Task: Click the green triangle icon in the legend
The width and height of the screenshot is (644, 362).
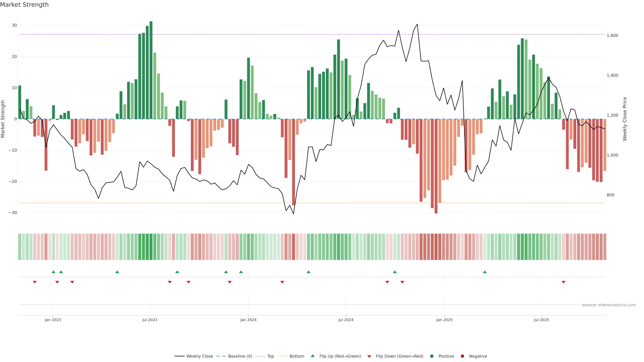Action: coord(312,356)
